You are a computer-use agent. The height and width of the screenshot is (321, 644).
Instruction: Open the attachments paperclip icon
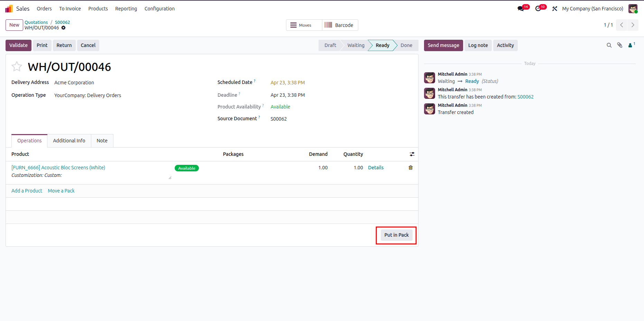[x=620, y=45]
